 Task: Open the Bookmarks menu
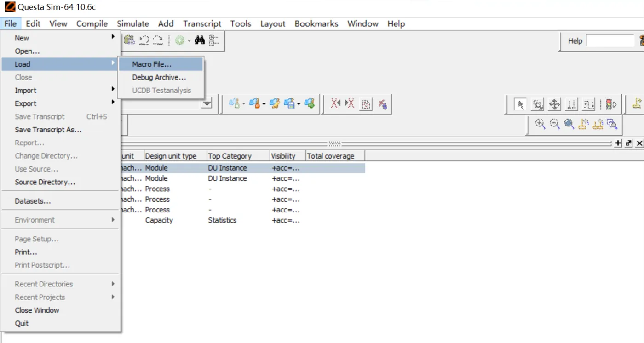click(316, 23)
